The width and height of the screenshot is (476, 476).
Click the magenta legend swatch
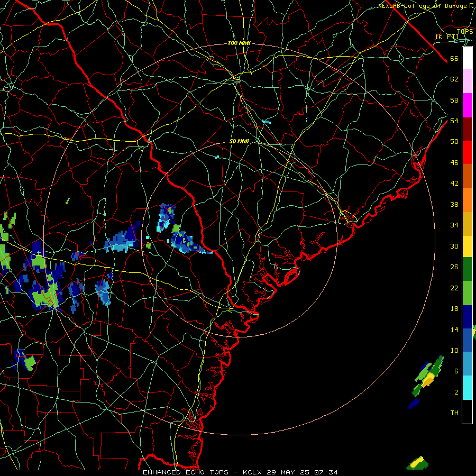tap(467, 105)
